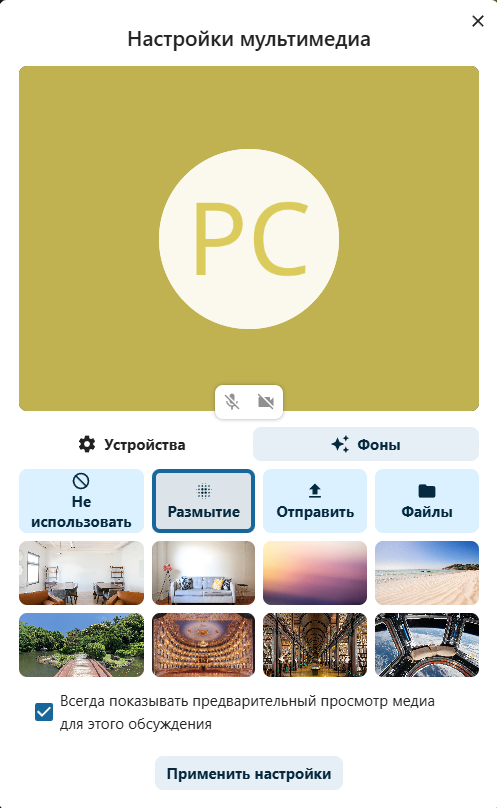497x808 pixels.
Task: Select Не использовать background option
Action: pyautogui.click(x=81, y=501)
